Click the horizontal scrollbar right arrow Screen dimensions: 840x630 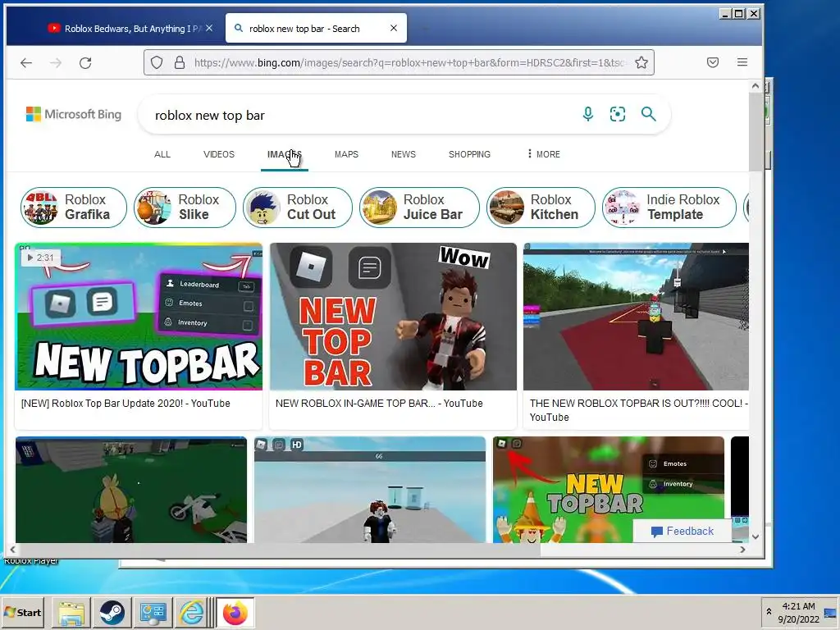742,549
